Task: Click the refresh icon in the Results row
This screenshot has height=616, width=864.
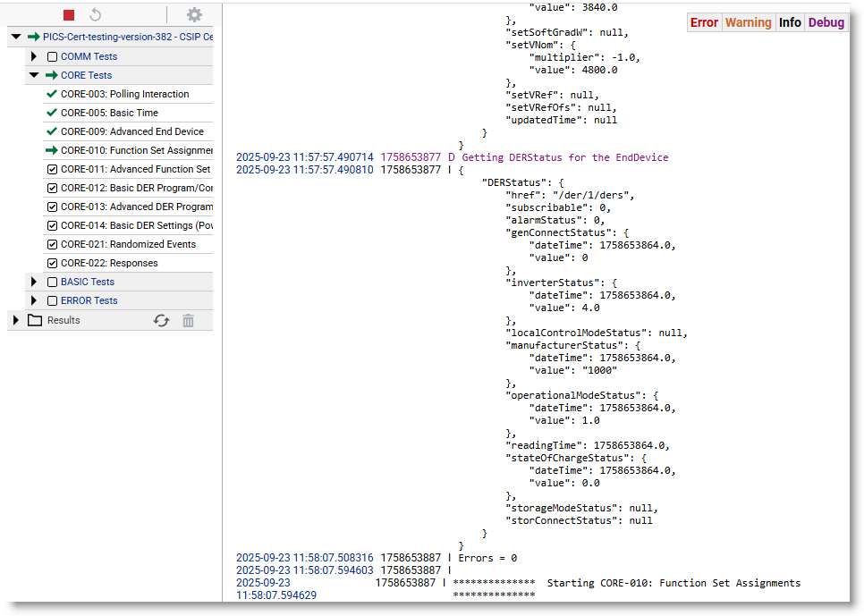Action: [x=161, y=320]
